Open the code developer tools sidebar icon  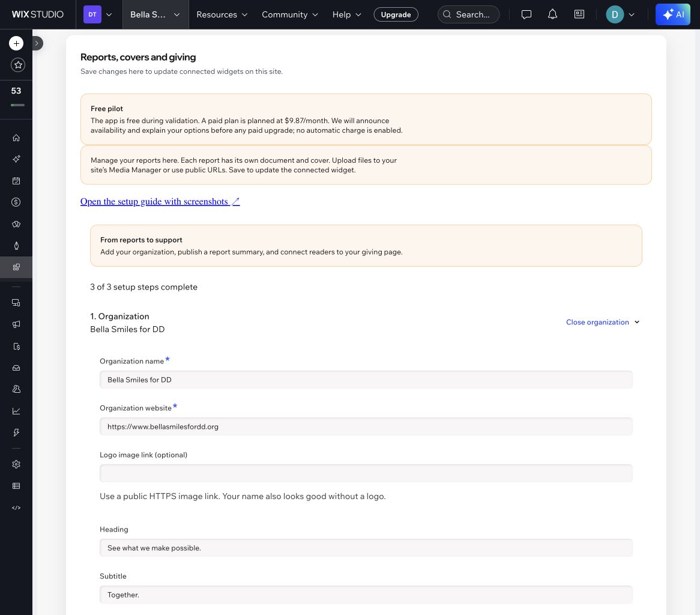tap(16, 507)
